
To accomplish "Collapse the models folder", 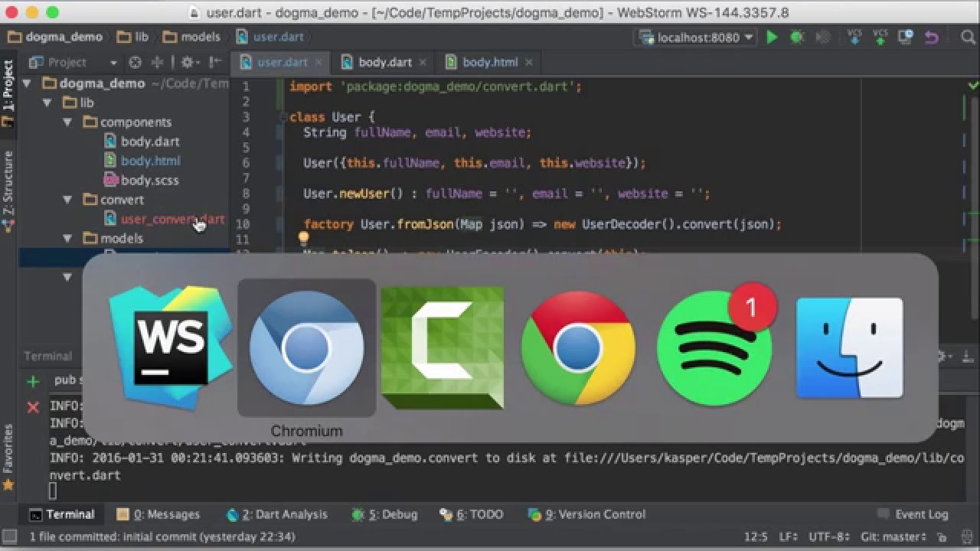I will 67,239.
